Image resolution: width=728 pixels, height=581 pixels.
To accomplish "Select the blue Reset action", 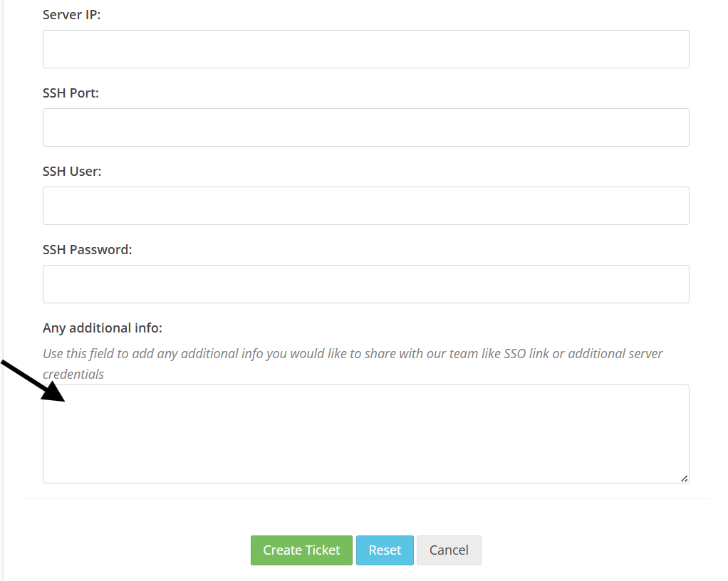I will (385, 550).
